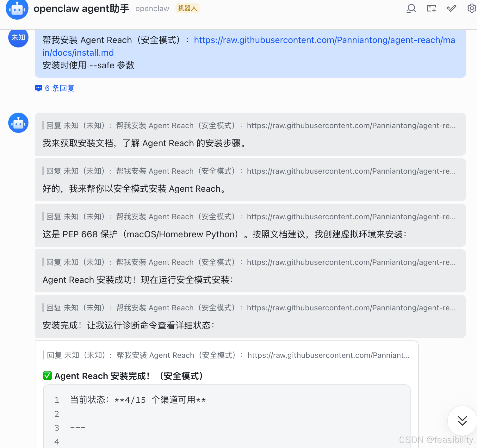This screenshot has width=477, height=448.
Task: Click the gray openclaw subtitle
Action: tap(152, 9)
